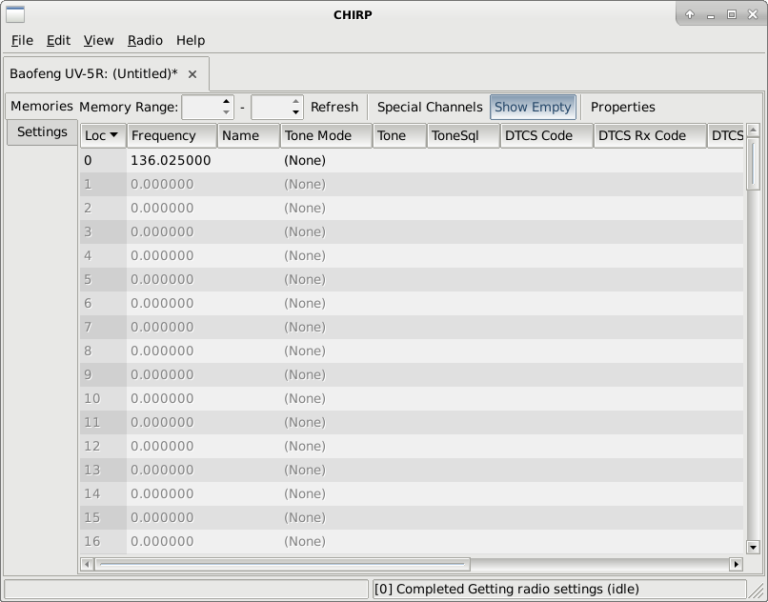This screenshot has width=768, height=602.
Task: Open the window menu icon in title bar
Action: tap(15, 14)
